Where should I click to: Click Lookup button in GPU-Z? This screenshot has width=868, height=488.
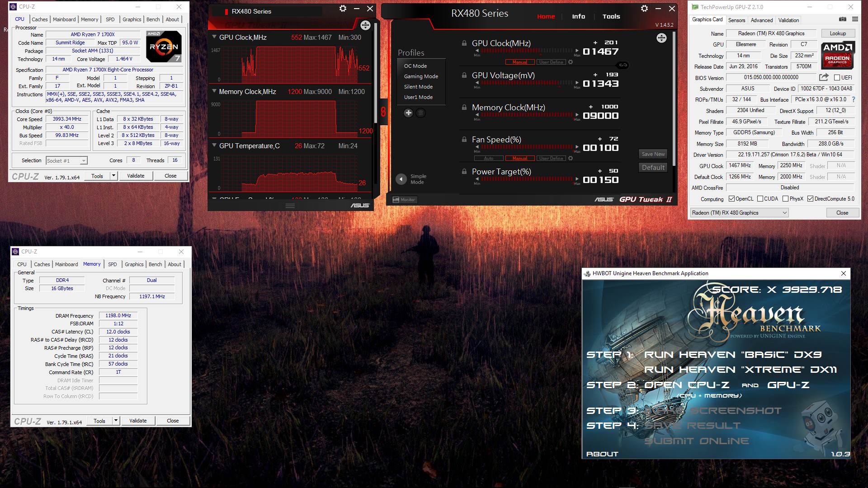(x=838, y=33)
